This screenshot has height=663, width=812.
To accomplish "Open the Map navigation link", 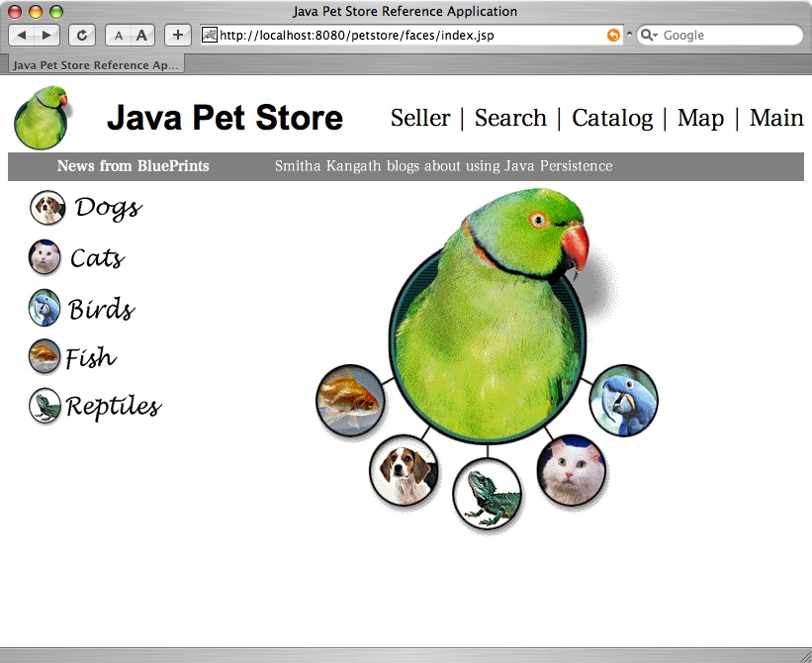I will point(700,118).
